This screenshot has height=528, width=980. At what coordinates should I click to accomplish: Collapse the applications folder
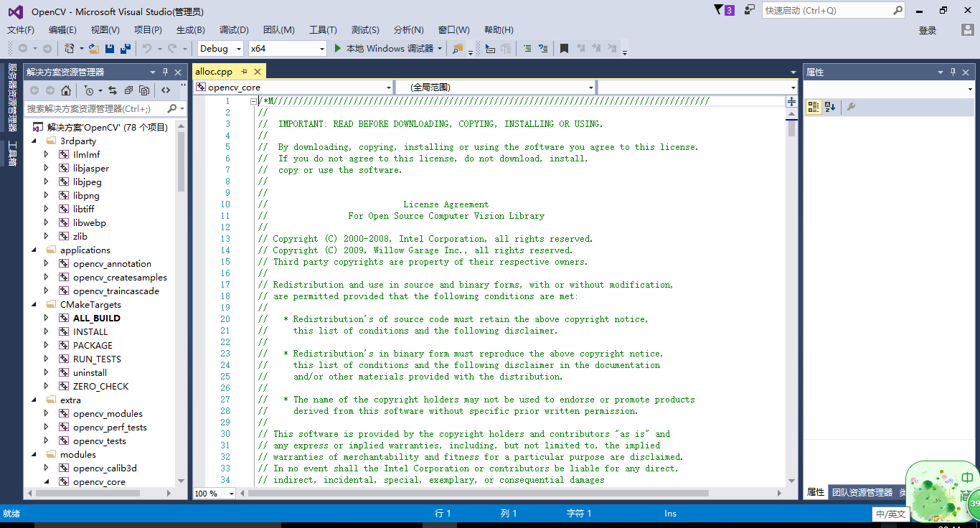coord(34,250)
